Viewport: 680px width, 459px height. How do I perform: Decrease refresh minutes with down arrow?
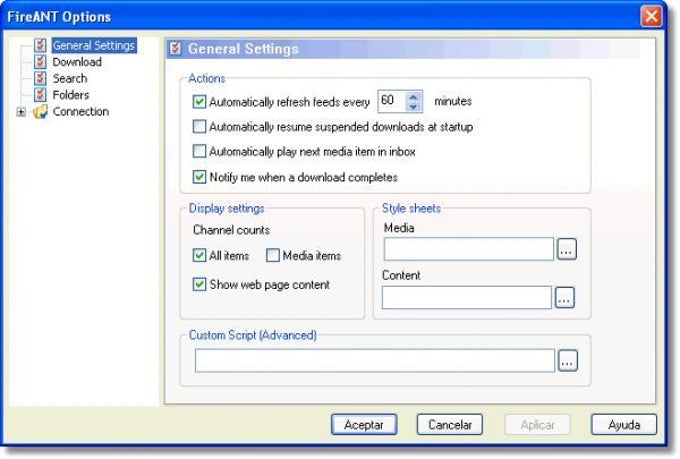[x=413, y=107]
